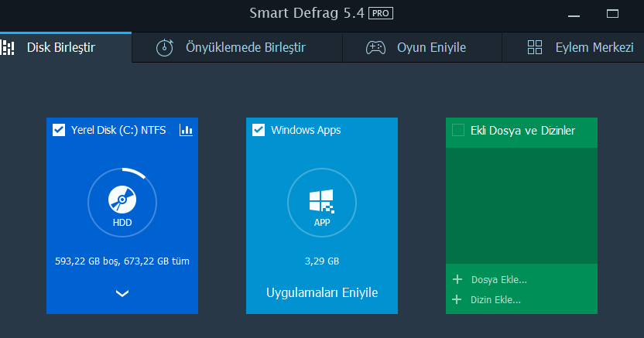Click the 3,29 GB apps size text
644x338 pixels.
coord(322,261)
